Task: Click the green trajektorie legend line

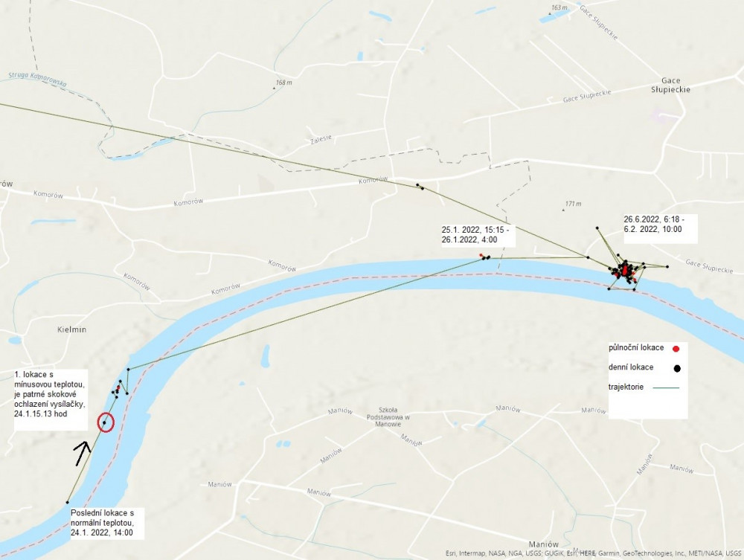Action: click(x=666, y=387)
